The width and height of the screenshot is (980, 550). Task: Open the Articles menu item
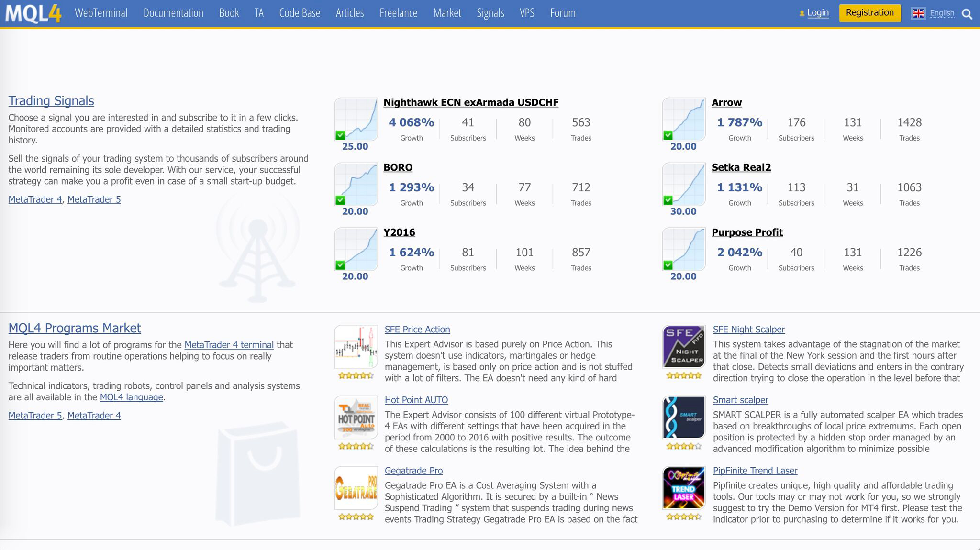click(350, 13)
